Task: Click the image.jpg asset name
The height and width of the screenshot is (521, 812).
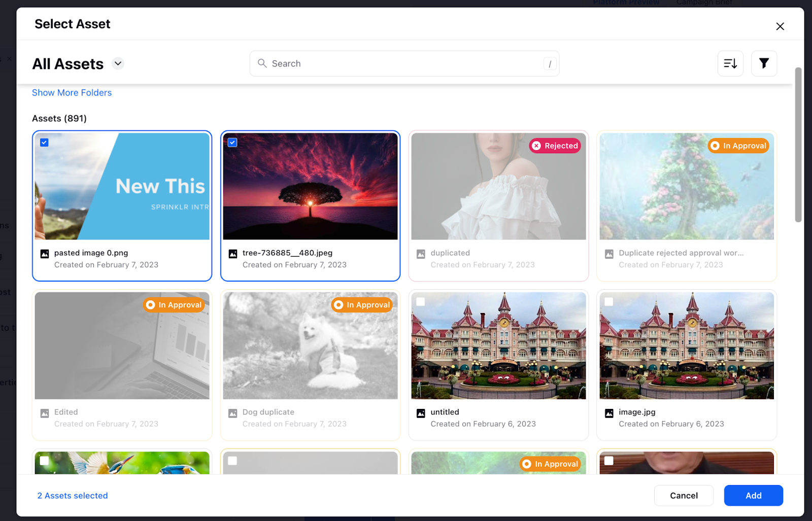Action: point(637,412)
